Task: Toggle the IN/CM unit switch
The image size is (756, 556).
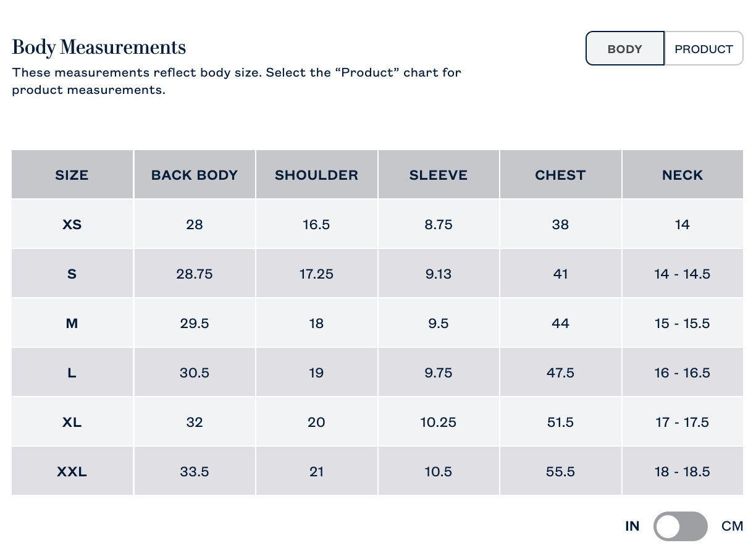Action: coord(680,526)
